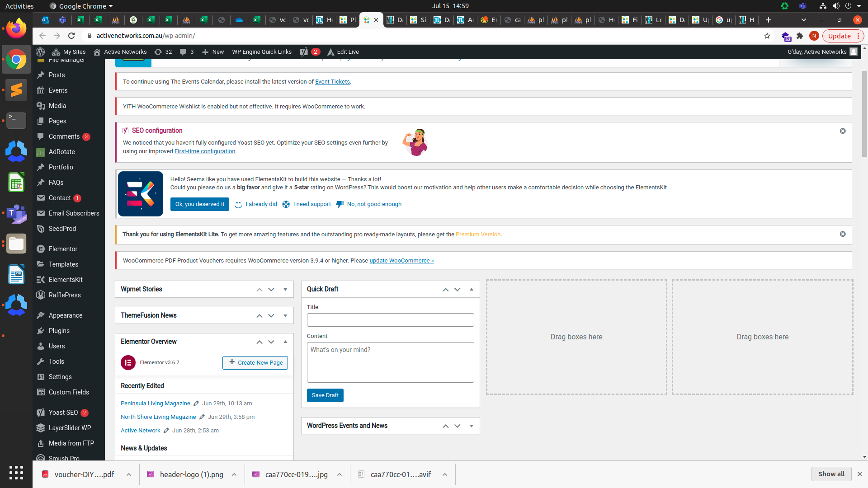Image resolution: width=868 pixels, height=488 pixels.
Task: Click the Yoast SEO icon in admin bar
Action: click(304, 52)
